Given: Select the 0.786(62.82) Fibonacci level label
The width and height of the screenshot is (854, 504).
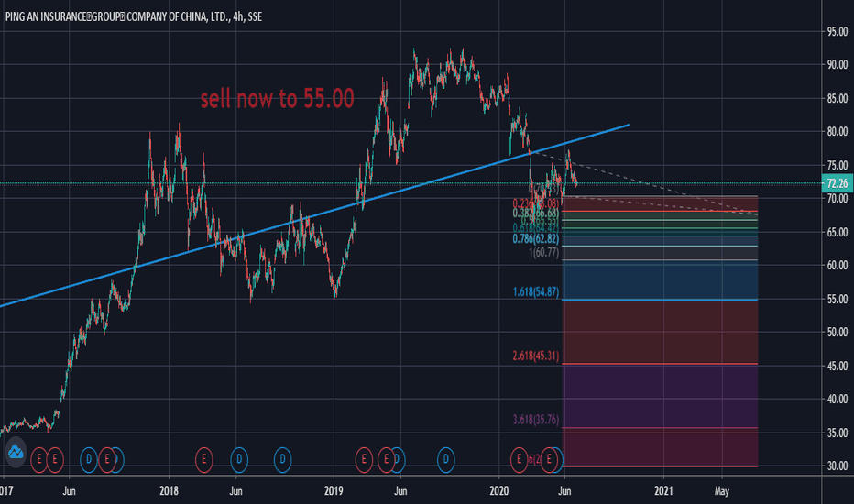Looking at the screenshot, I should [536, 238].
